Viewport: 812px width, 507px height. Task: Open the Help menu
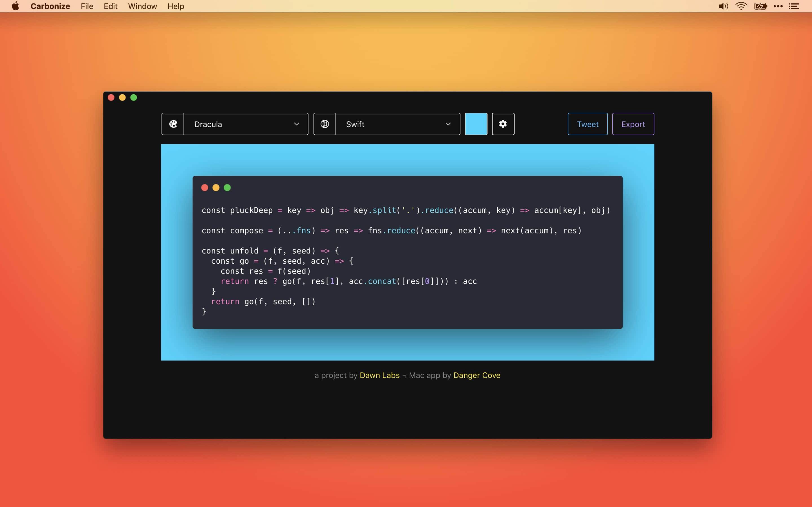pyautogui.click(x=175, y=6)
